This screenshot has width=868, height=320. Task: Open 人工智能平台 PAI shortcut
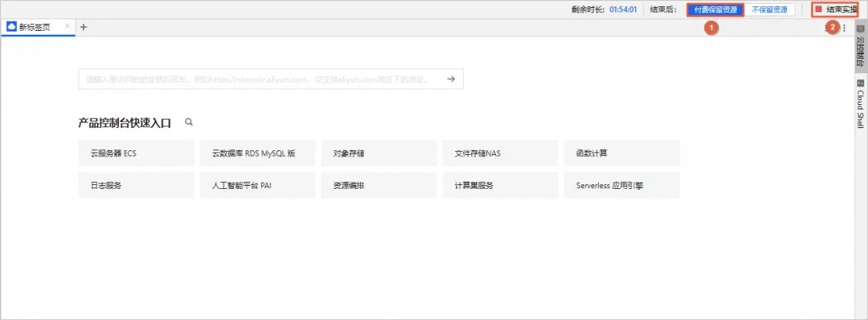click(257, 186)
